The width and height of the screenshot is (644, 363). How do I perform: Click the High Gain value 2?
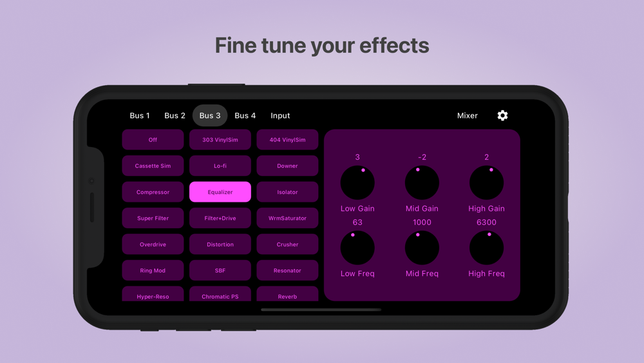click(486, 157)
